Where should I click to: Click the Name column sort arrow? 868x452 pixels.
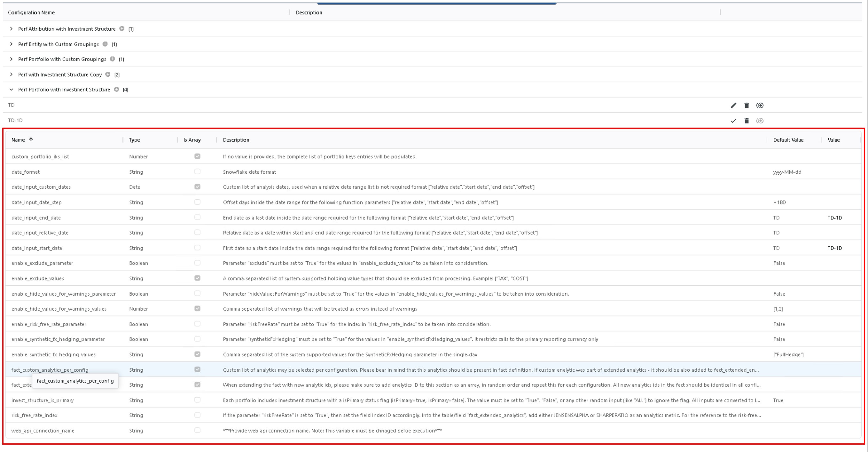(x=31, y=139)
